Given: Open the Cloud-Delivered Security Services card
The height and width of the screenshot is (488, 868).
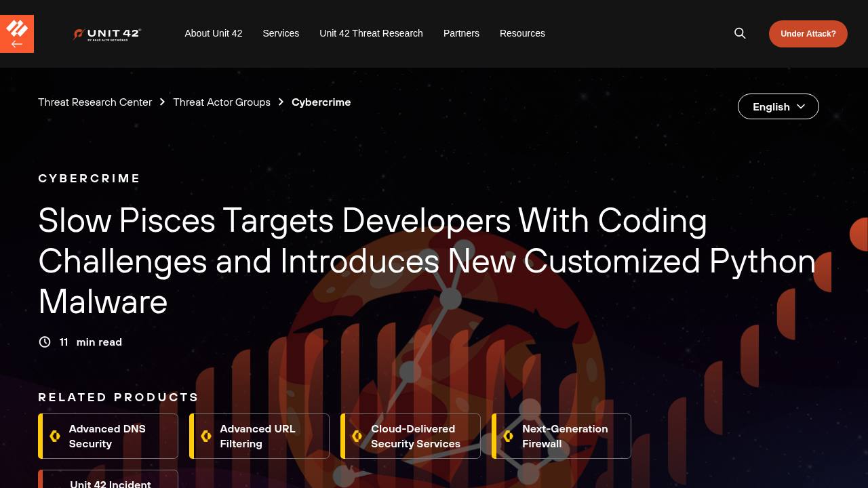Looking at the screenshot, I should (411, 436).
